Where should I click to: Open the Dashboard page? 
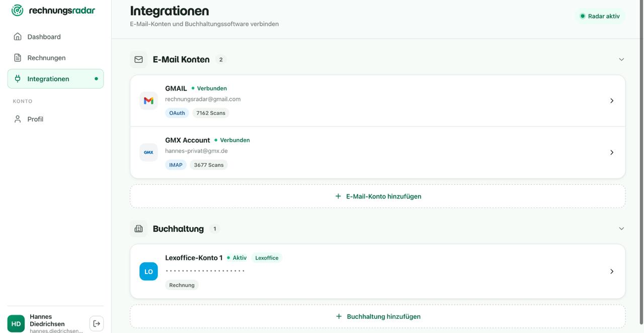(x=55, y=37)
